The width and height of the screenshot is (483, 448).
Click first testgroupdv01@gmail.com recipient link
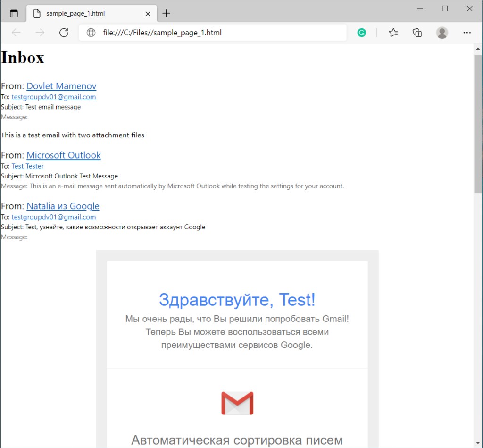(x=54, y=97)
